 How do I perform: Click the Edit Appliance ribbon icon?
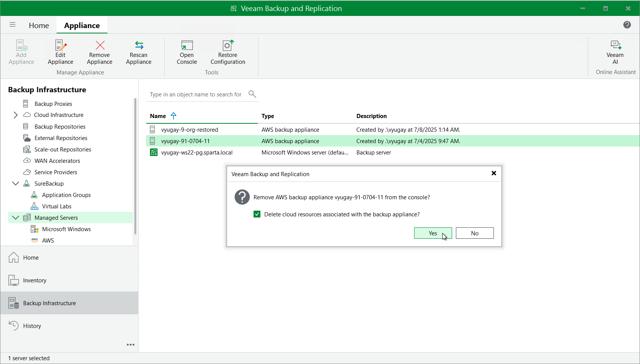tap(60, 46)
